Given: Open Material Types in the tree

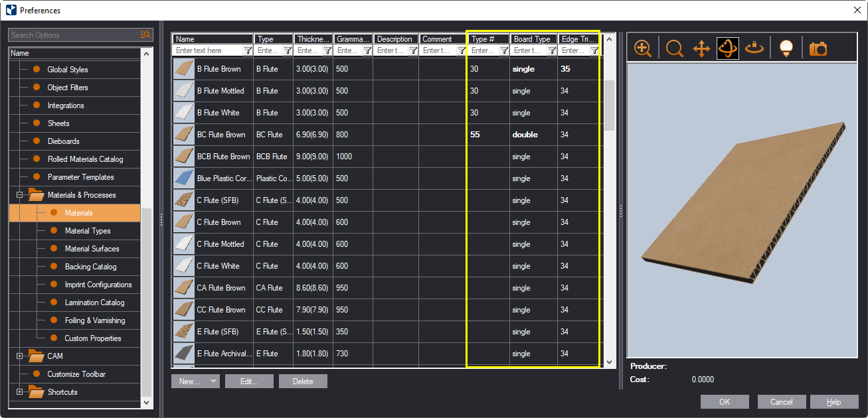Looking at the screenshot, I should tap(88, 231).
